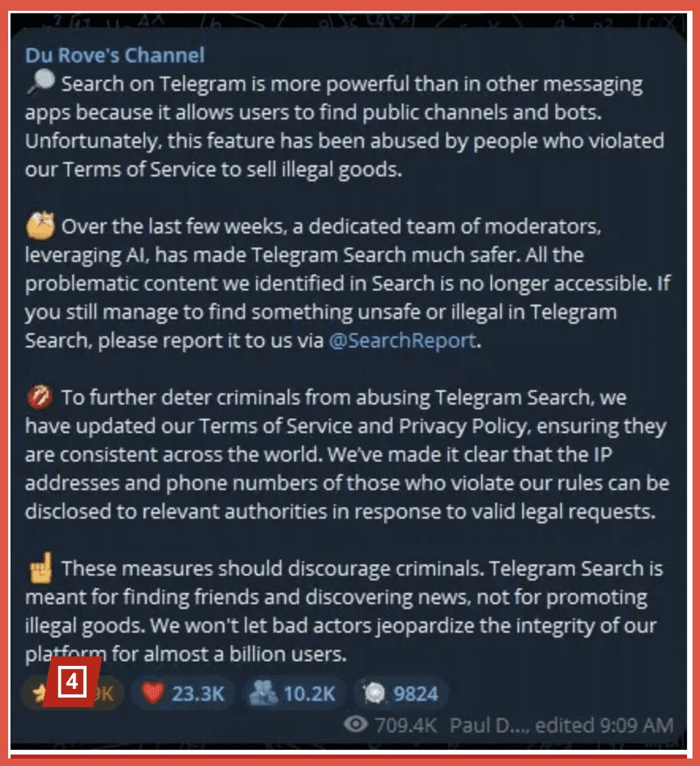Click the prohibited sign emoji before 'To further'
This screenshot has width=700, height=766.
[x=39, y=396]
